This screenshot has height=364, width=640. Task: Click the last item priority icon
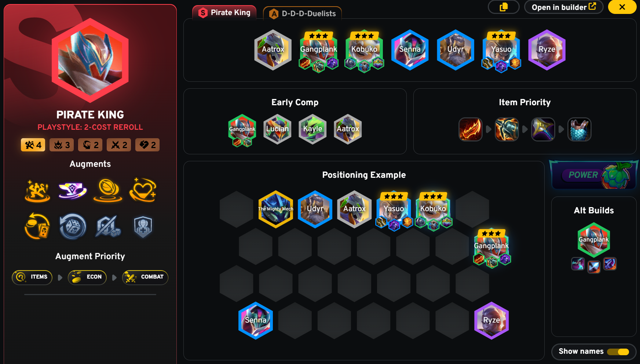(x=579, y=129)
